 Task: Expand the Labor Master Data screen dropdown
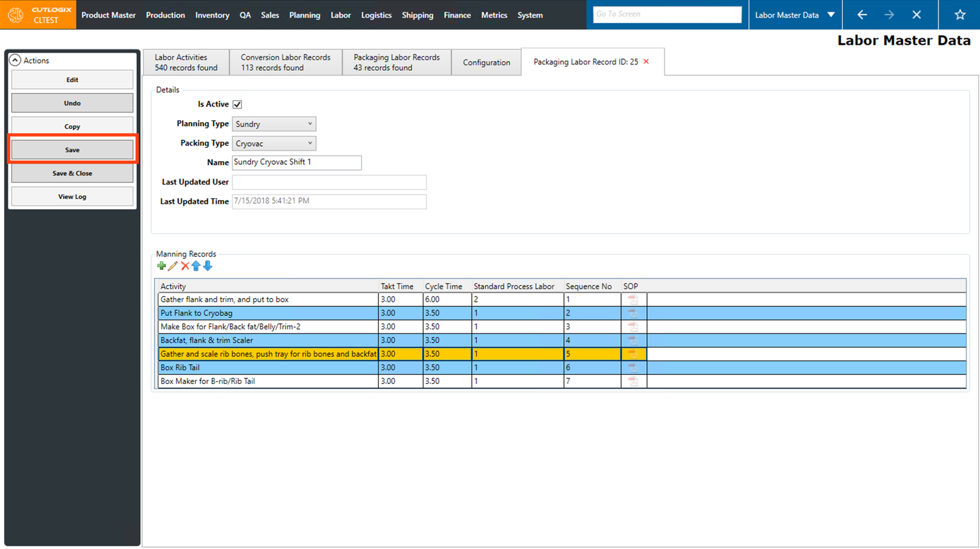point(831,14)
